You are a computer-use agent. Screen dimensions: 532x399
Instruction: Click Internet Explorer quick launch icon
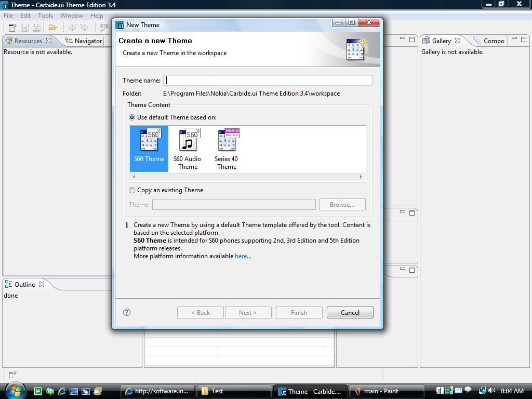[x=62, y=391]
